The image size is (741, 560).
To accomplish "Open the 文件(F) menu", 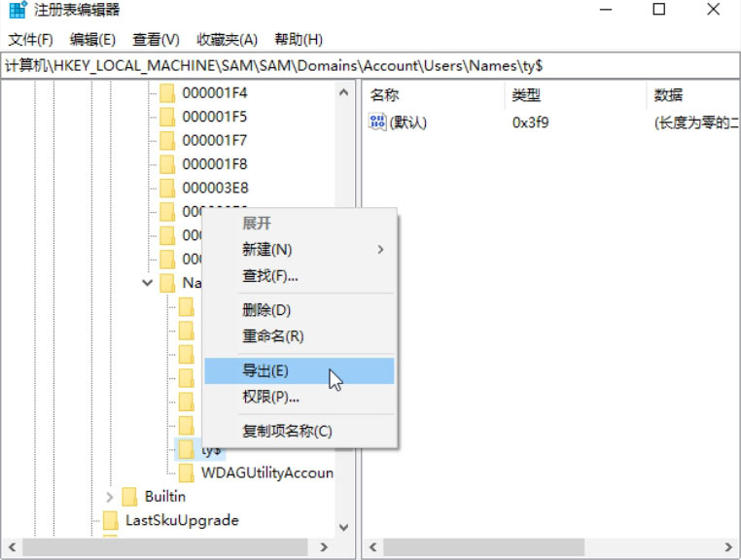I will click(31, 40).
